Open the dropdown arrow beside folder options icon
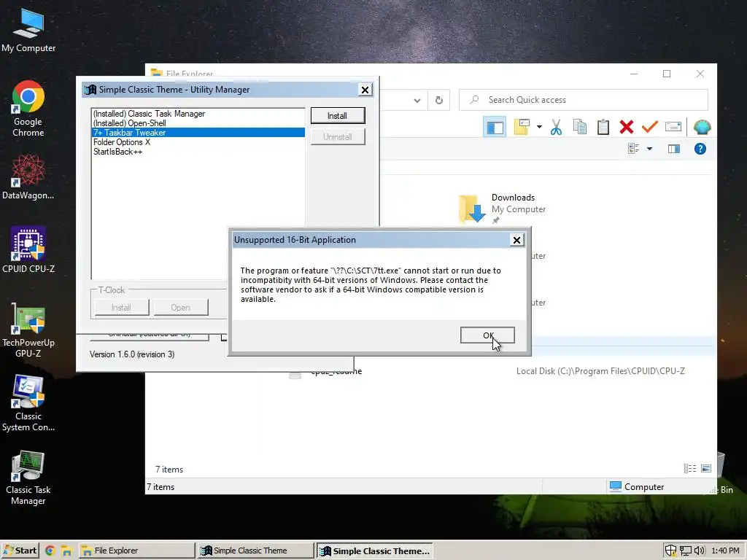 pyautogui.click(x=539, y=127)
